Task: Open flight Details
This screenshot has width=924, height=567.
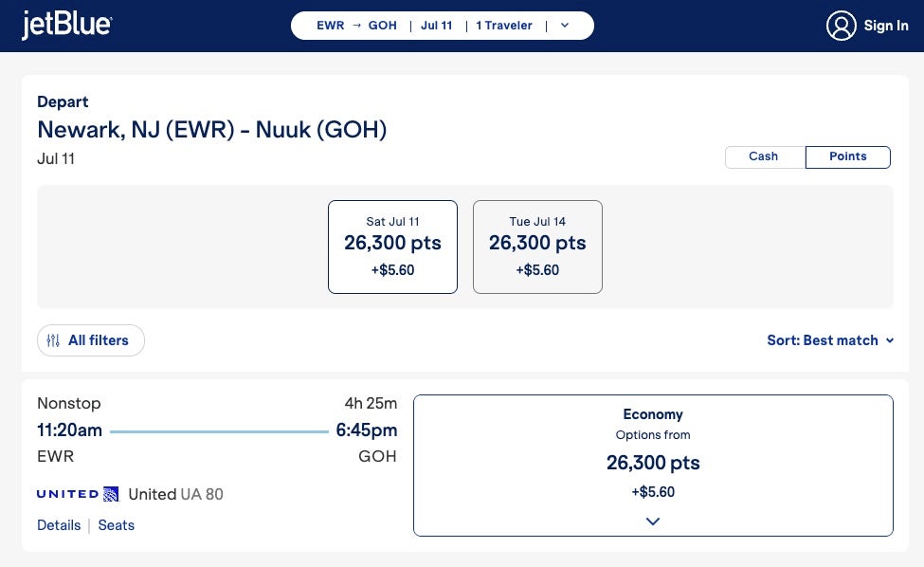Action: 59,525
